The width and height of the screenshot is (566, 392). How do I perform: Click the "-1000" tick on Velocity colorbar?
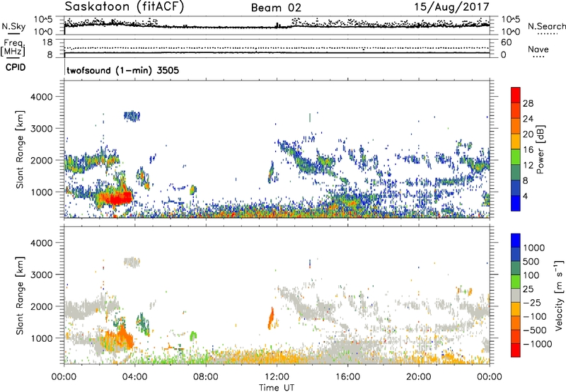[x=537, y=344]
